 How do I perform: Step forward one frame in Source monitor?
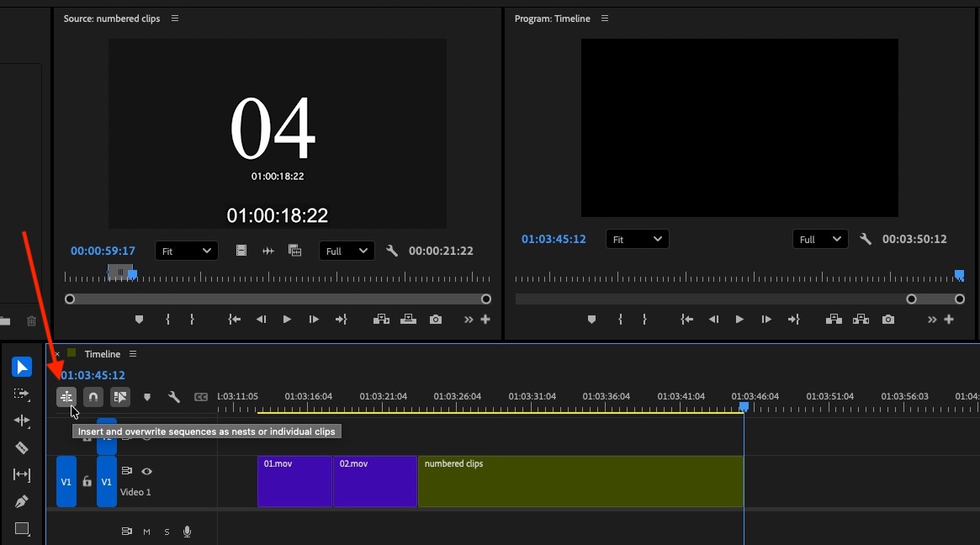[x=314, y=320]
